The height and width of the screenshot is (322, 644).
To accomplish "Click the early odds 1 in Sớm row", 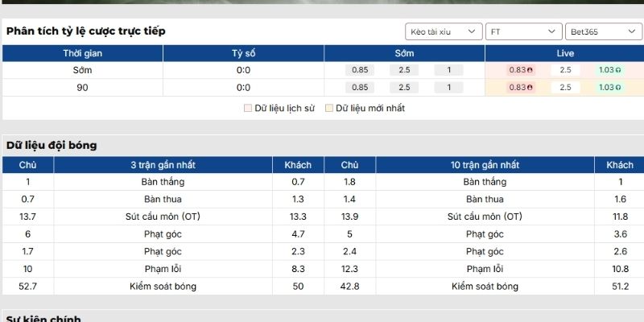I will [448, 70].
